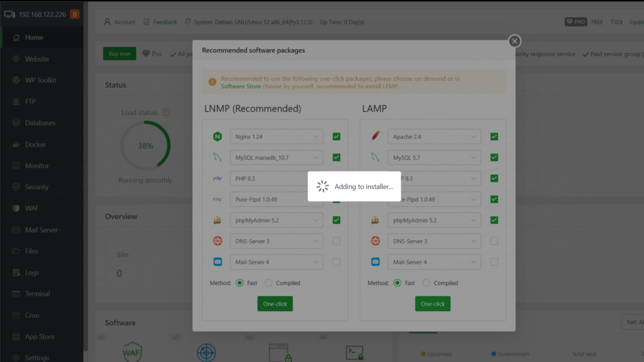Enable the LAMP Mail-Server 4 checkbox
This screenshot has width=644, height=362.
pyautogui.click(x=494, y=262)
